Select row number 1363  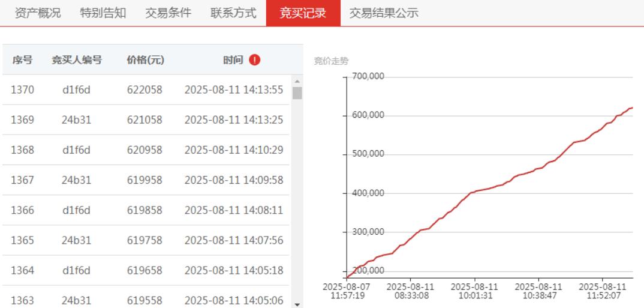(x=23, y=301)
